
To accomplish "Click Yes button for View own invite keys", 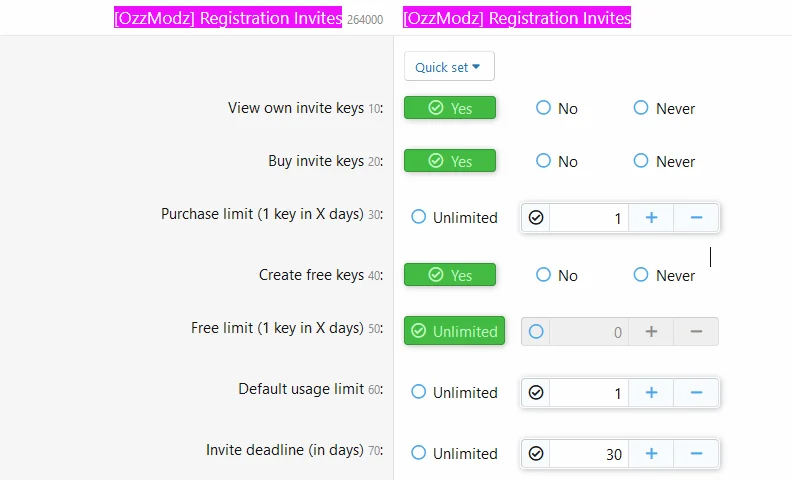I will (x=450, y=108).
